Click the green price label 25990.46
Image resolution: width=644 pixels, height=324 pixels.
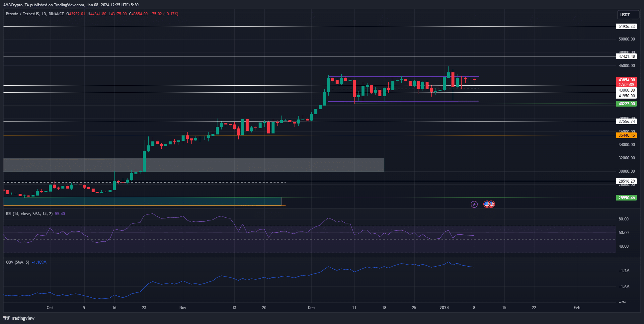tap(626, 198)
